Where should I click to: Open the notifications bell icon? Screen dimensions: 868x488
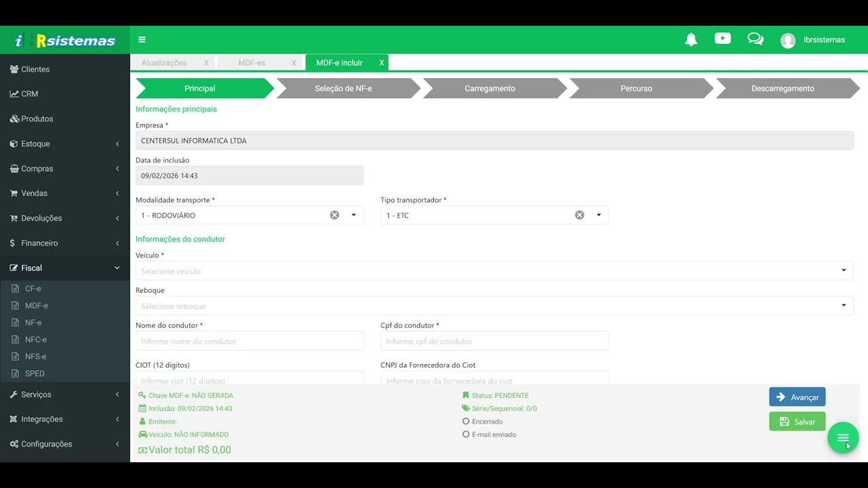tap(691, 39)
